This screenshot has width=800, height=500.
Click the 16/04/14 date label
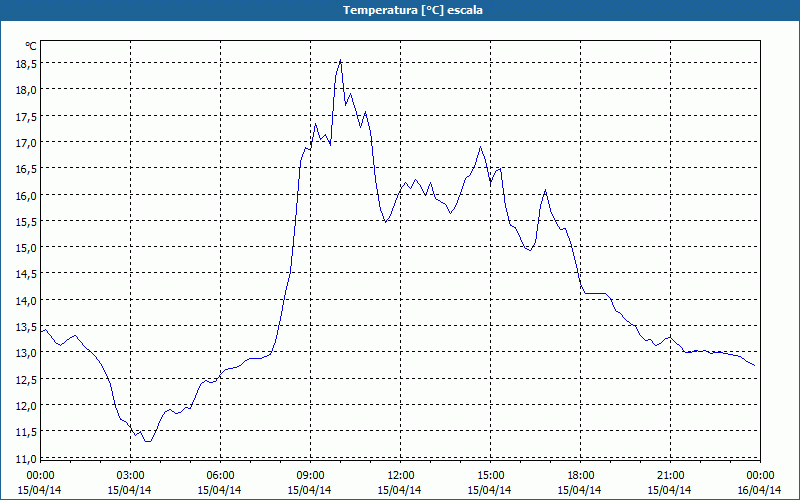[x=759, y=490]
